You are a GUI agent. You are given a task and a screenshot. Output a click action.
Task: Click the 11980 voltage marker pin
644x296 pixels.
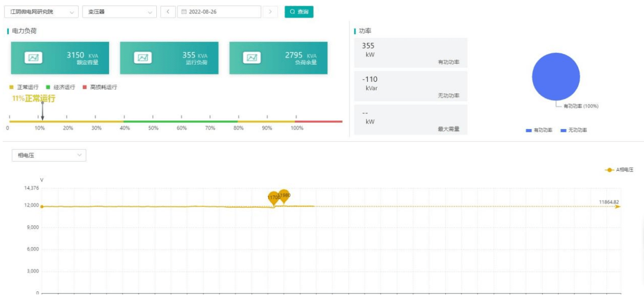click(284, 195)
